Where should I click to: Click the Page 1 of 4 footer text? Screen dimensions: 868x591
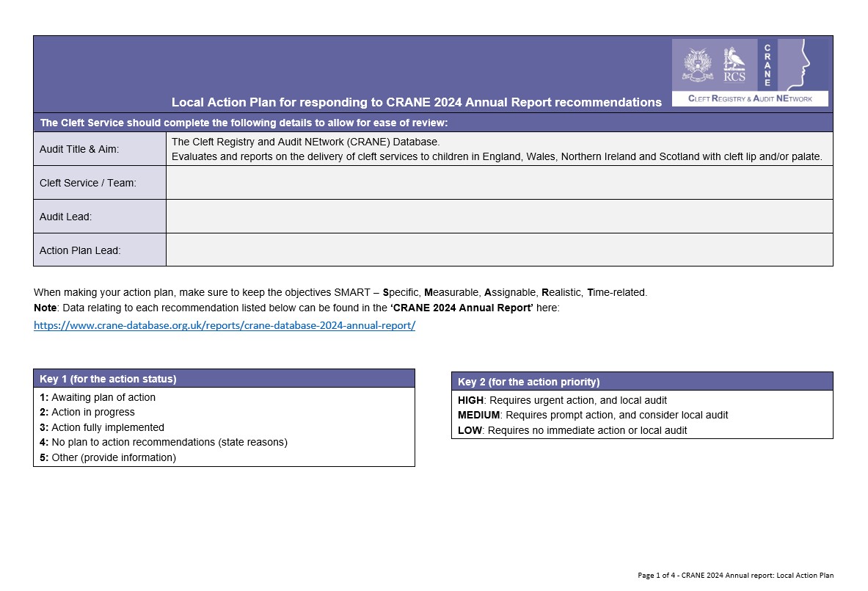click(736, 575)
